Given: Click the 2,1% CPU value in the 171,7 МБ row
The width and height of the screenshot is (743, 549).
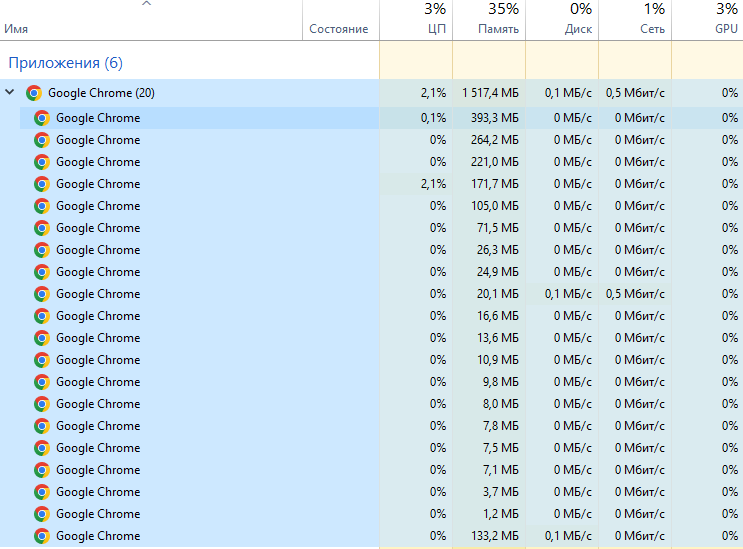Looking at the screenshot, I should (434, 184).
